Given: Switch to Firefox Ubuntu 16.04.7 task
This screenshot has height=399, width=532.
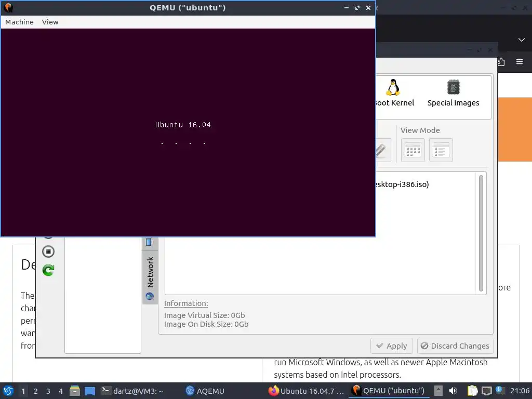Looking at the screenshot, I should [307, 391].
